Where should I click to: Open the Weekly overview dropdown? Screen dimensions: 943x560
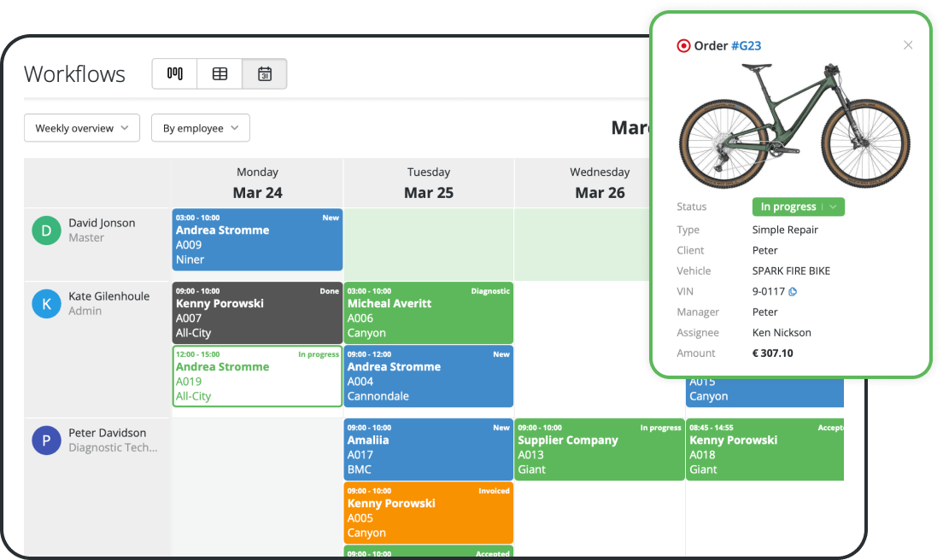click(x=82, y=128)
